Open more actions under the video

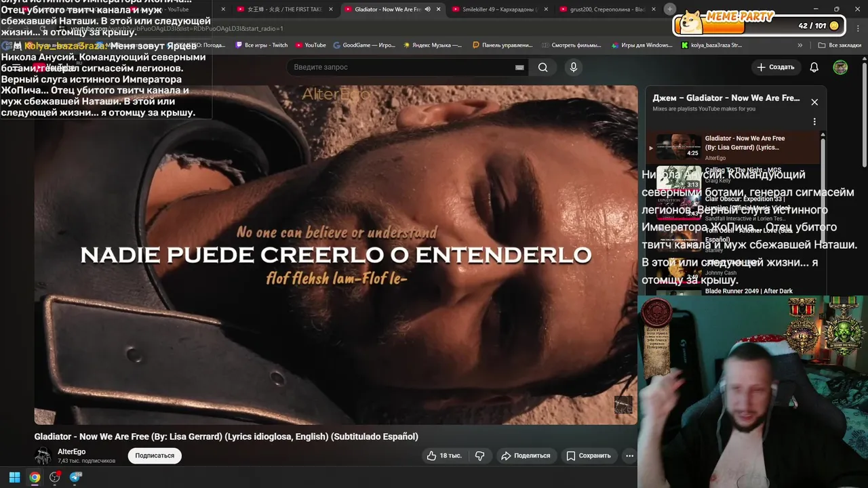tap(629, 455)
